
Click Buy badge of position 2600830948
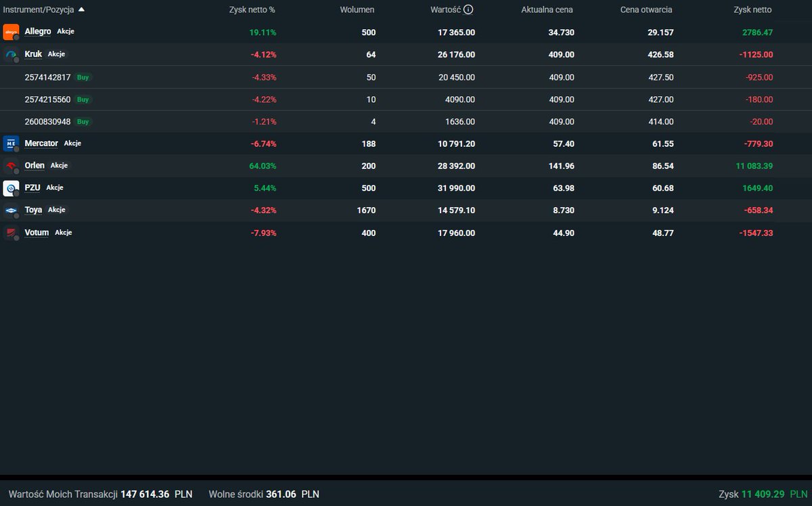[83, 122]
